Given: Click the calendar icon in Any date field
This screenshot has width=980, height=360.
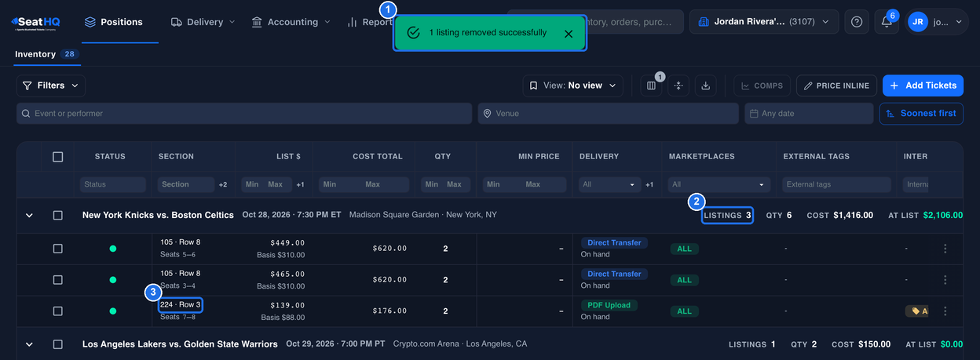Looking at the screenshot, I should click(x=754, y=114).
